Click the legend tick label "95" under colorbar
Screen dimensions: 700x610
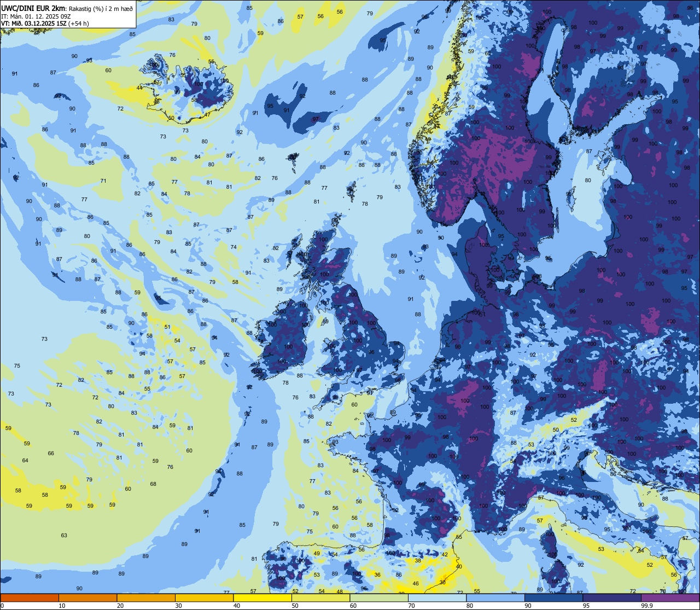point(586,606)
